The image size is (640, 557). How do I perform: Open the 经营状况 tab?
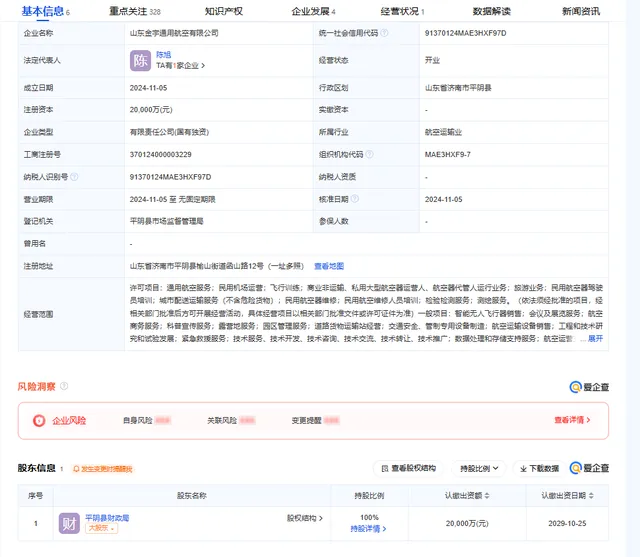pos(402,11)
